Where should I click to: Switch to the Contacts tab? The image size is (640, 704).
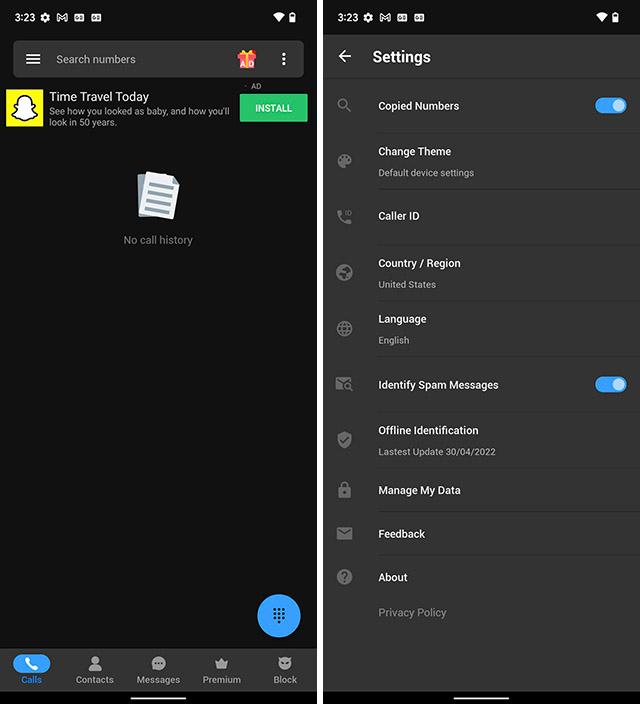(x=95, y=669)
